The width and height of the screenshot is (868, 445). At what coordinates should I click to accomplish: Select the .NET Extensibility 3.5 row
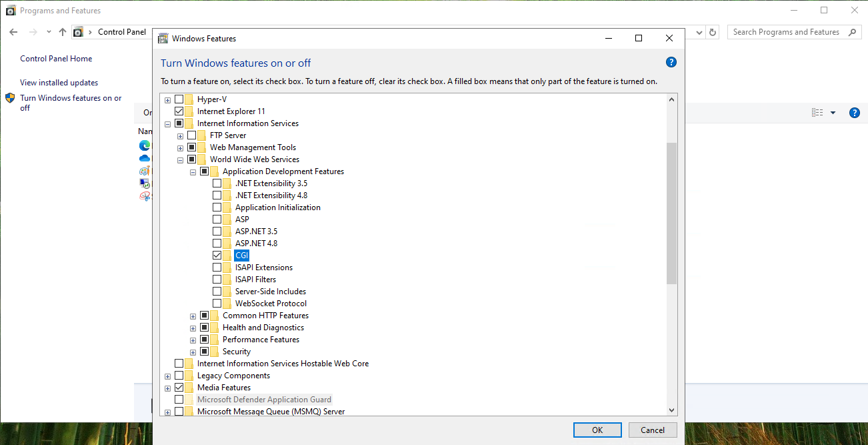point(271,183)
